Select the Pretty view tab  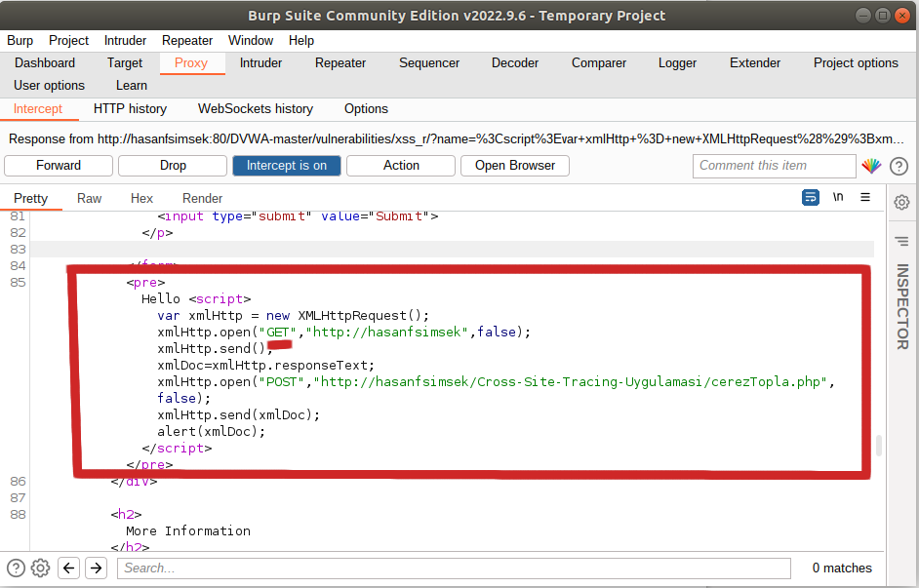coord(31,199)
